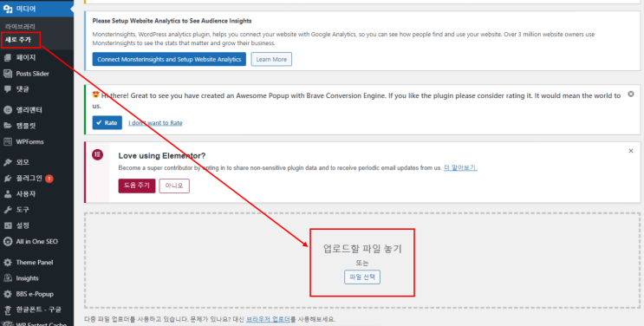Click the Insights icon in sidebar
Image resolution: width=644 pixels, height=326 pixels.
pyautogui.click(x=8, y=278)
